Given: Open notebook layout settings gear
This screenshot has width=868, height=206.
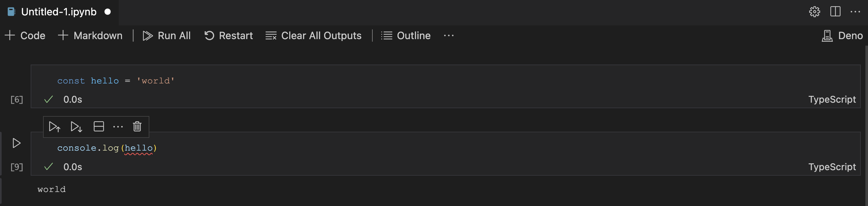Looking at the screenshot, I should point(815,11).
